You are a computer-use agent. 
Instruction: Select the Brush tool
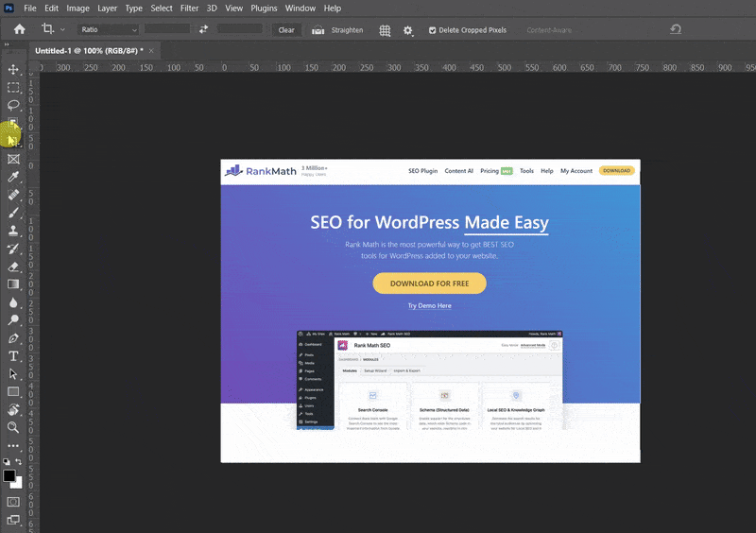tap(13, 213)
